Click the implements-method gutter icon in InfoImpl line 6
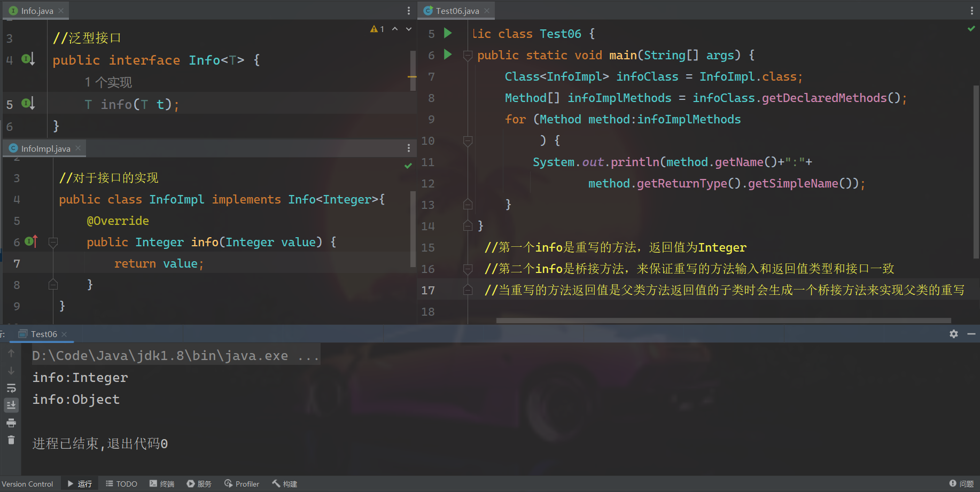Image resolution: width=980 pixels, height=492 pixels. [x=31, y=241]
